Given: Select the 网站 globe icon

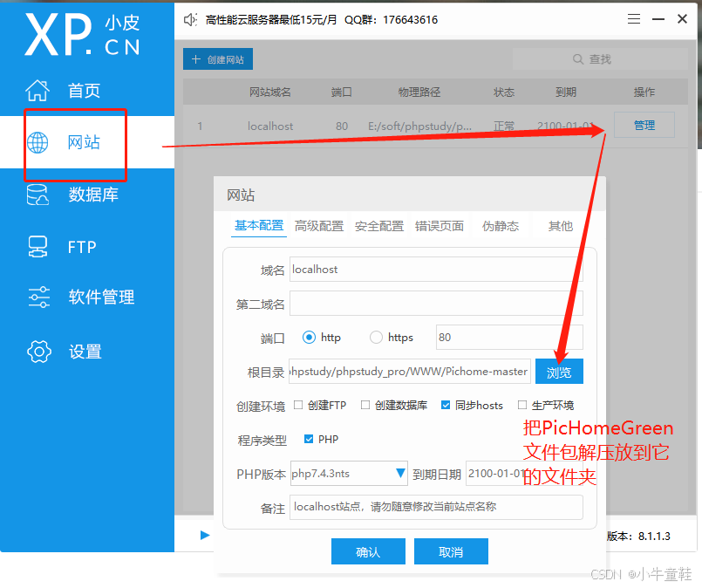Looking at the screenshot, I should (x=37, y=142).
